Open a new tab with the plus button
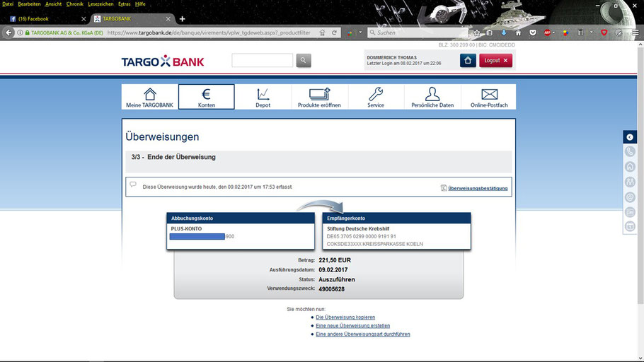The height and width of the screenshot is (362, 644). (182, 19)
